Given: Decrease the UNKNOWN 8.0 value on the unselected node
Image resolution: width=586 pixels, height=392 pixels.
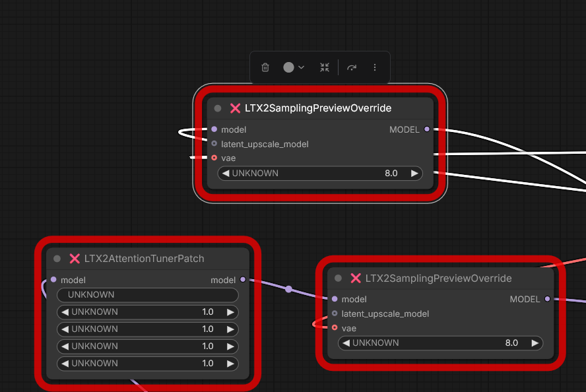Looking at the screenshot, I should click(x=346, y=343).
